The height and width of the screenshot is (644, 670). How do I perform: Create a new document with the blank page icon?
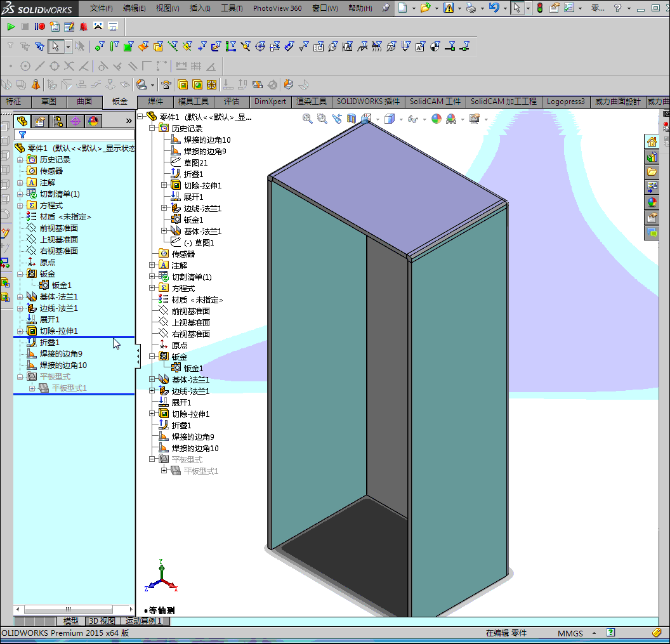[402, 8]
